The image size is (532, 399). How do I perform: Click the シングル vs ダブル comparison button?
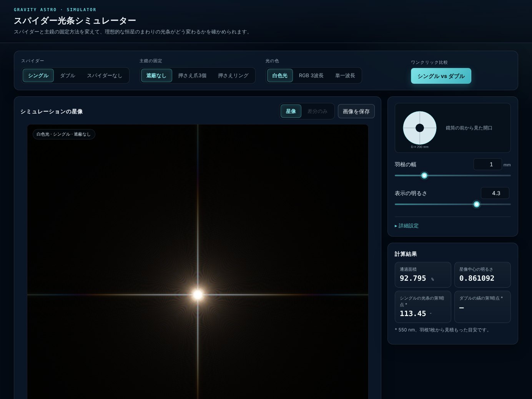pos(441,76)
